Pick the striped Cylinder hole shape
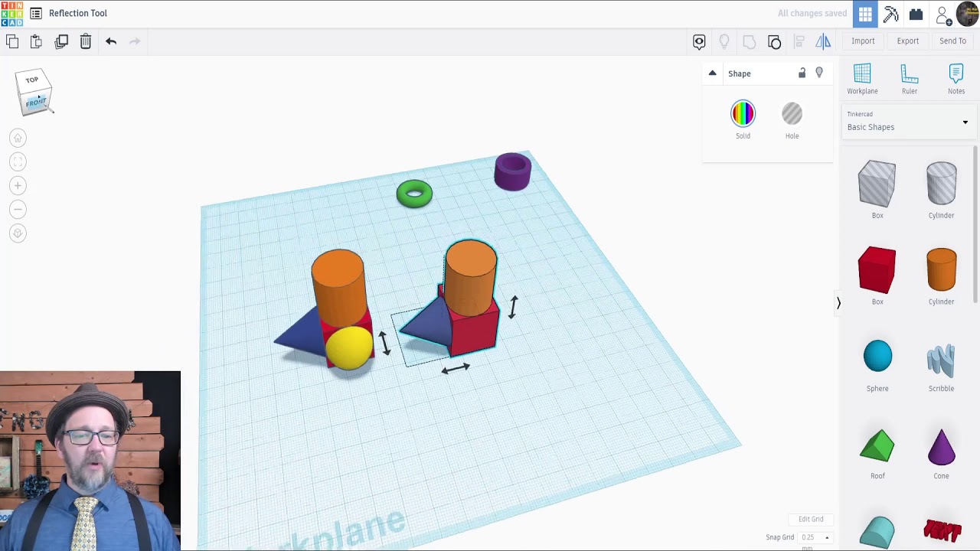This screenshot has width=980, height=551. [x=941, y=184]
